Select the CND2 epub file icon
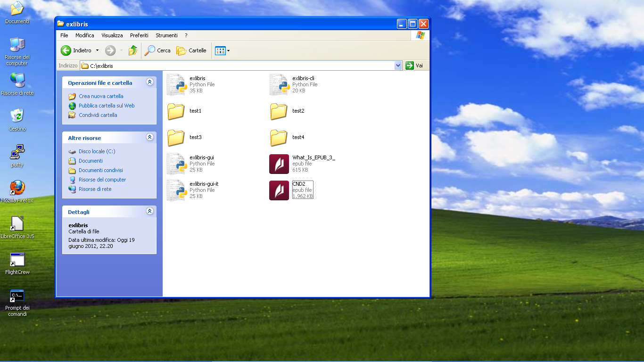644x362 pixels. [279, 190]
